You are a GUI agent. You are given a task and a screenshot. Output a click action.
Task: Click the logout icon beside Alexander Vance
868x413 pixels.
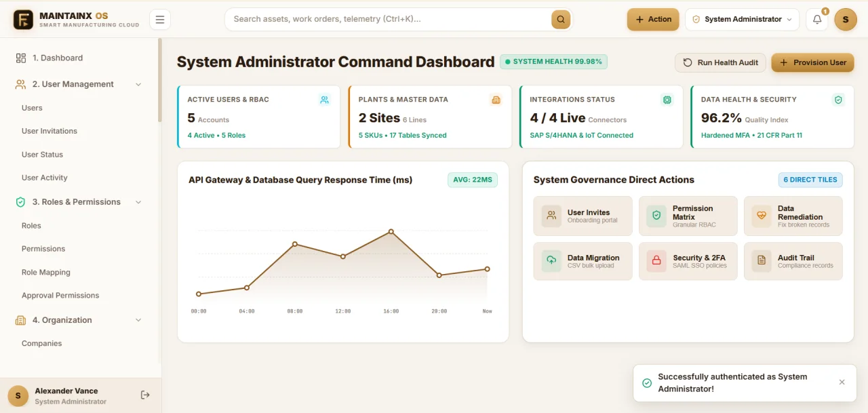(x=145, y=395)
